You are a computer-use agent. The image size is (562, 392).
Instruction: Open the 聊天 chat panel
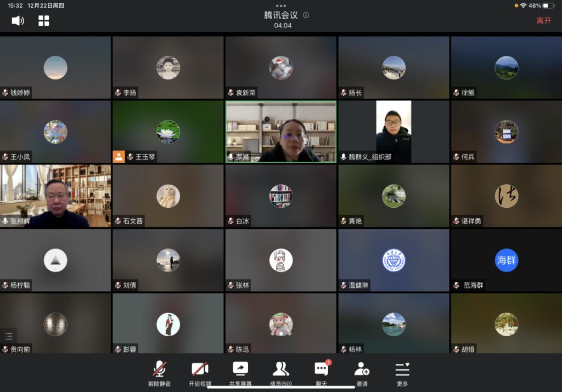coord(322,373)
